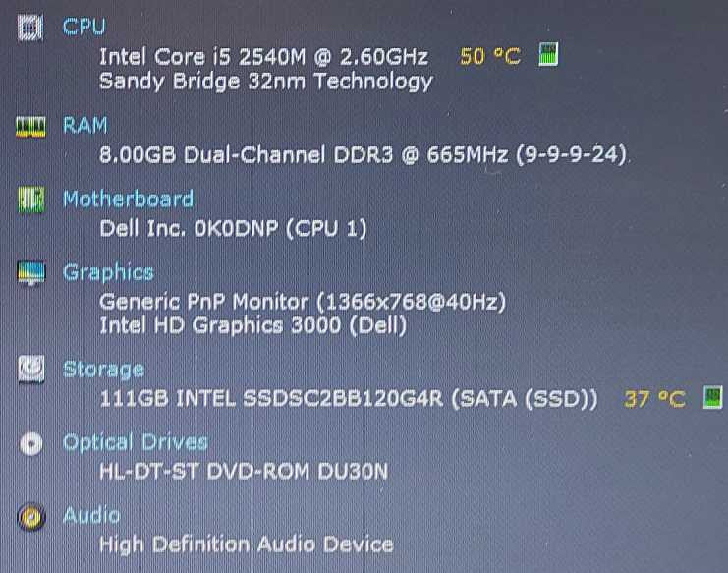Click the SSD temperature gauge icon
This screenshot has height=573, width=728.
[x=712, y=397]
